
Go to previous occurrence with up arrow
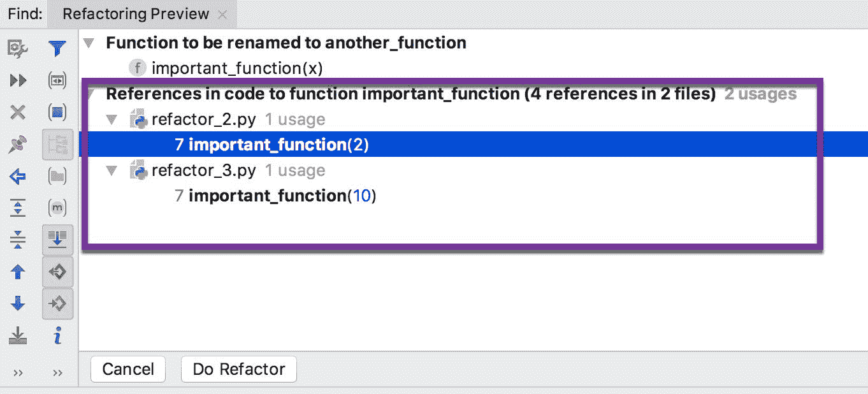(18, 272)
